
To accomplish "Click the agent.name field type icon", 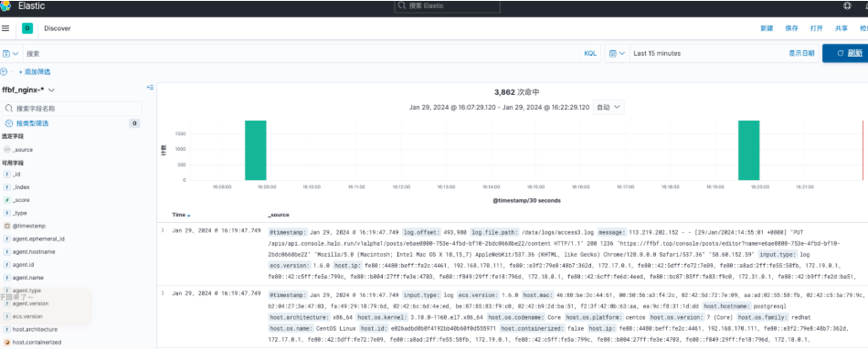I will tap(7, 278).
